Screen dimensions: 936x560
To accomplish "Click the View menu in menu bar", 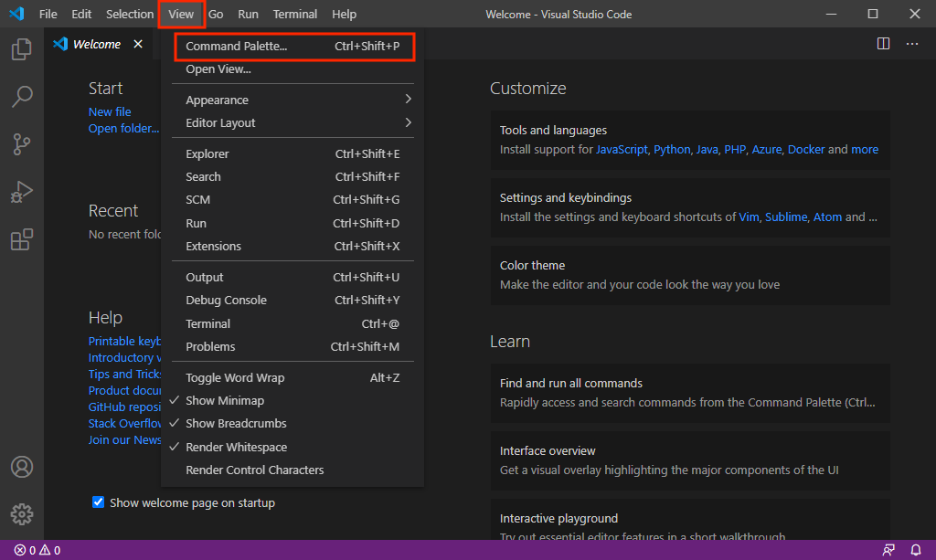I will pos(181,14).
